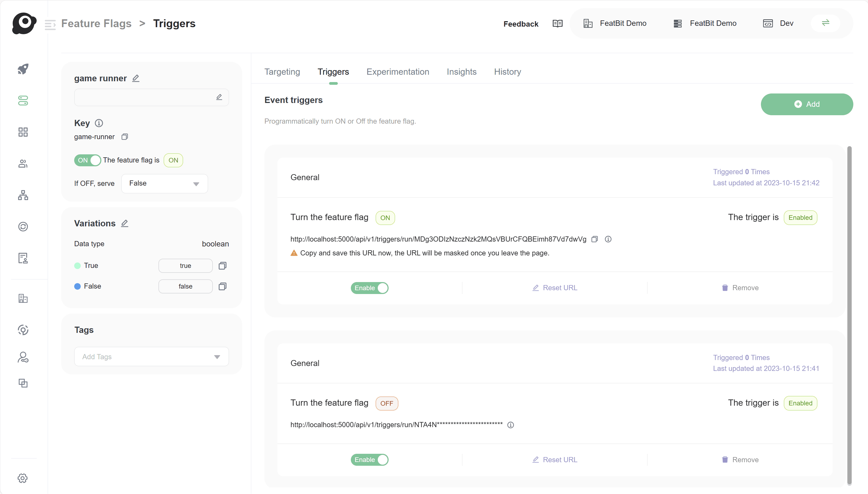Disable the ON trigger Enable switch

[x=369, y=288]
